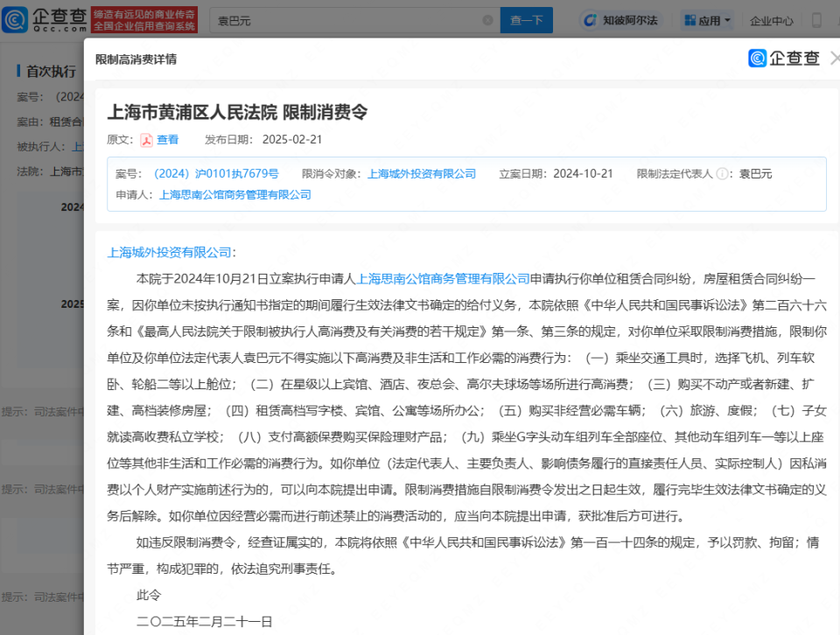
Task: Click the 查看 link for original document
Action: click(167, 139)
